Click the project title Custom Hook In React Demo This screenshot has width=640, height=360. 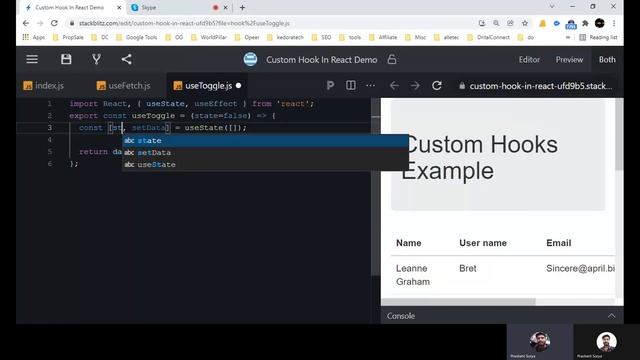322,60
